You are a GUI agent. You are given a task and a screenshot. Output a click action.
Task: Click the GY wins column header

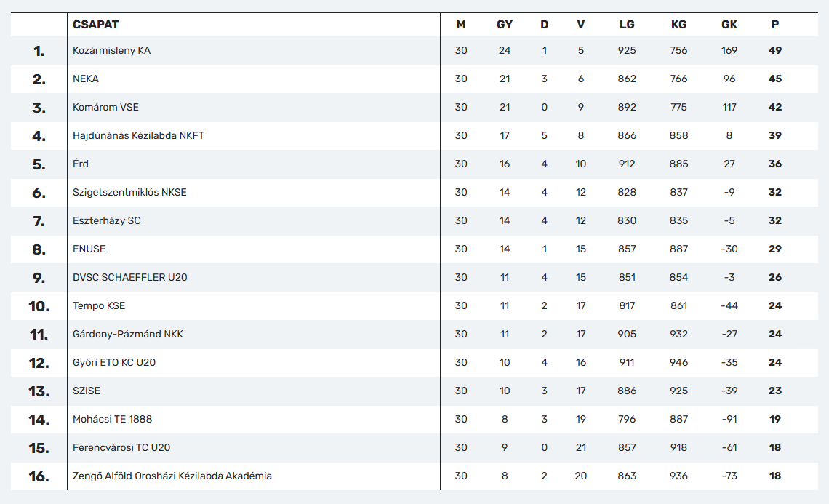(x=505, y=25)
